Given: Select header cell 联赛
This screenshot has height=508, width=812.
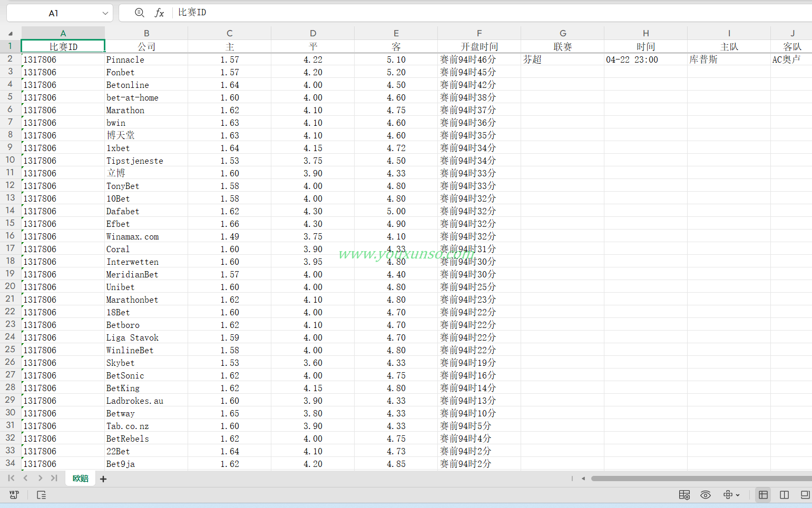Looking at the screenshot, I should click(563, 47).
